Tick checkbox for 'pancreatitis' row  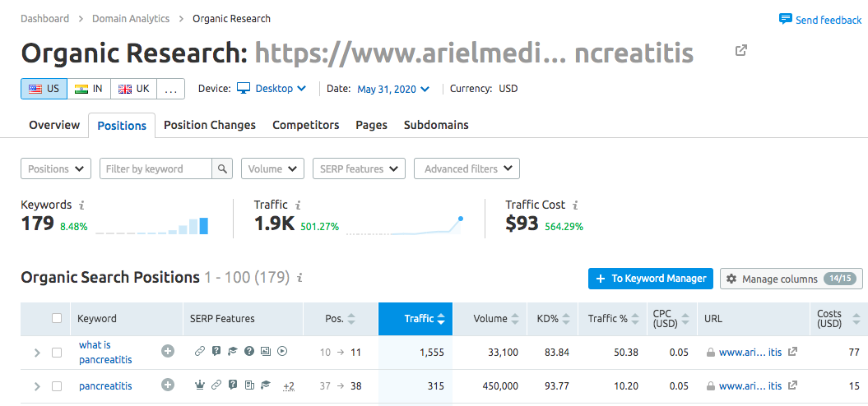[x=57, y=386]
